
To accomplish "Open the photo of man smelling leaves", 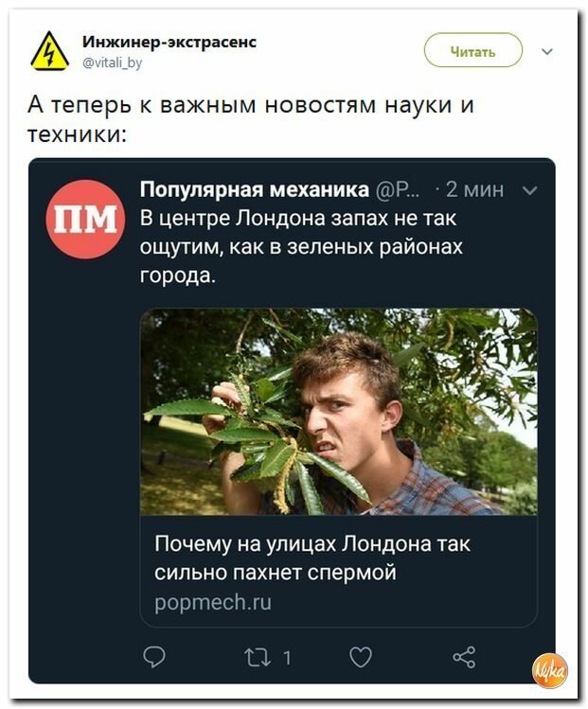I will pyautogui.click(x=339, y=412).
